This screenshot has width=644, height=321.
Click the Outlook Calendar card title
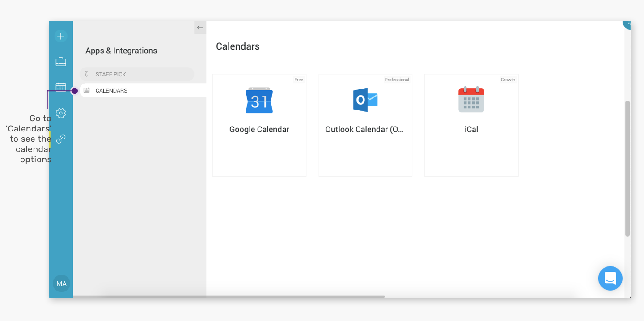[364, 129]
